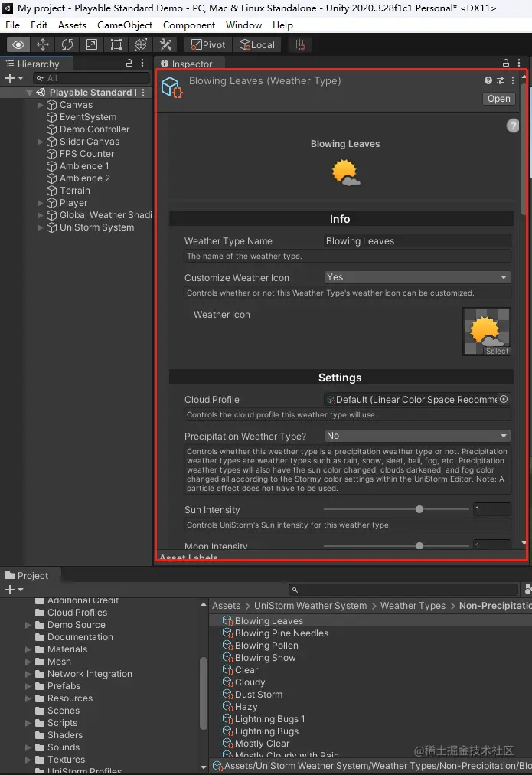Open the Cloud Profiles folder

[77, 613]
